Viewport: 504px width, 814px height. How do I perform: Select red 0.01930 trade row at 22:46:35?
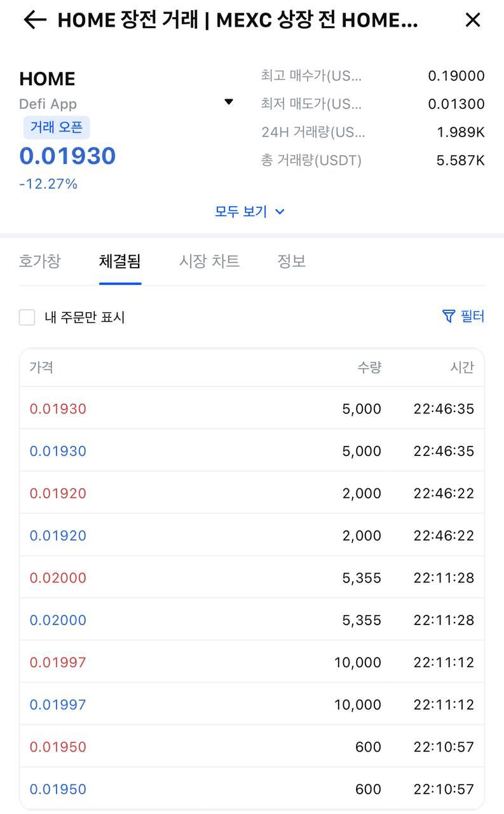click(252, 408)
